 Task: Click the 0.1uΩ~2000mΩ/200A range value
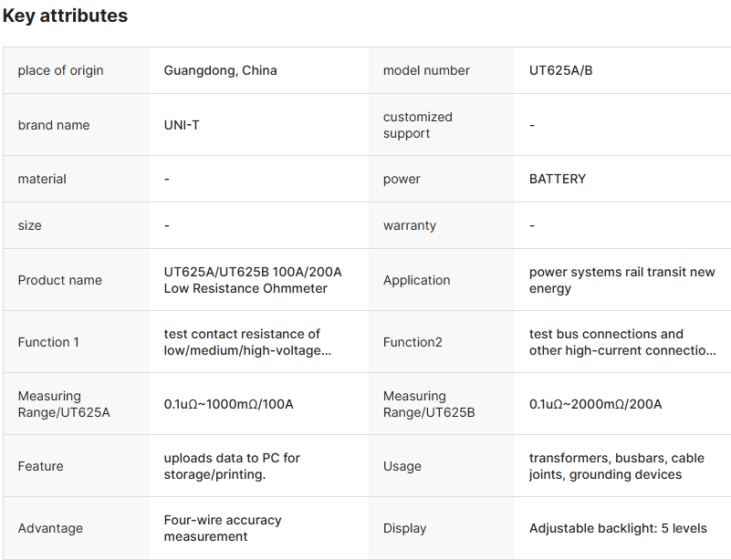[x=595, y=404]
